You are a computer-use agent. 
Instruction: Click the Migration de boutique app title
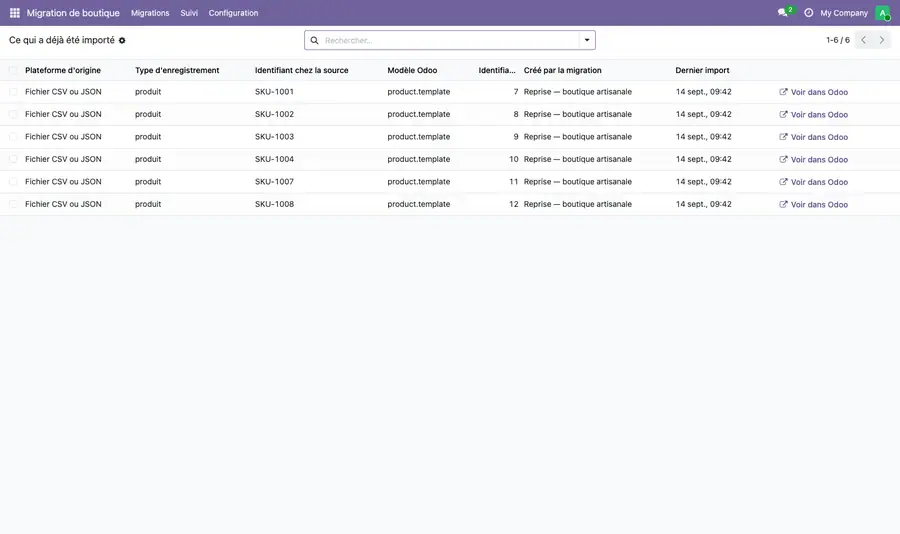(x=73, y=13)
